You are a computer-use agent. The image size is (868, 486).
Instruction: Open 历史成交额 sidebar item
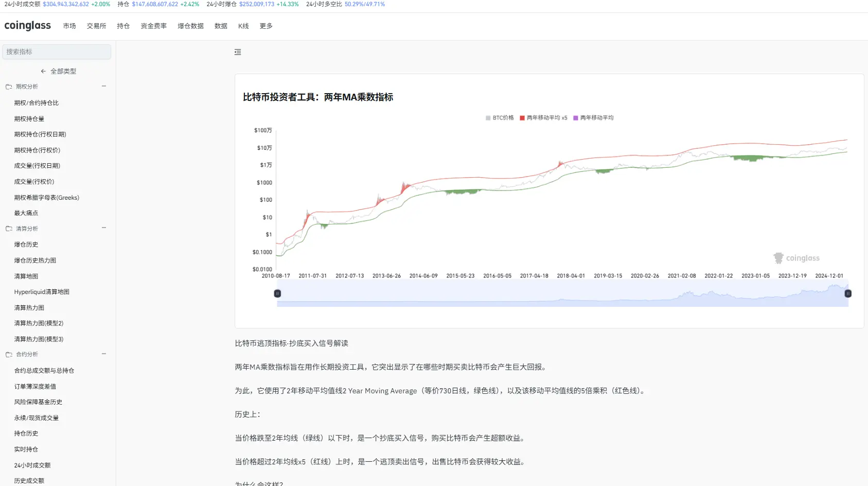(29, 481)
